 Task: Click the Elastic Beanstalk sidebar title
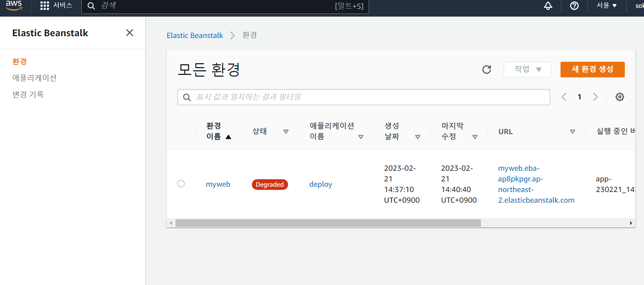click(x=50, y=33)
